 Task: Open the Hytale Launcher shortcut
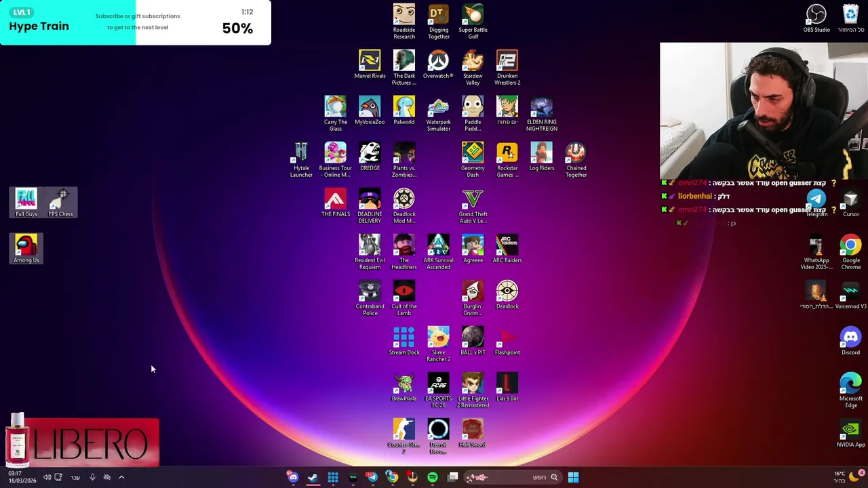[x=301, y=160]
